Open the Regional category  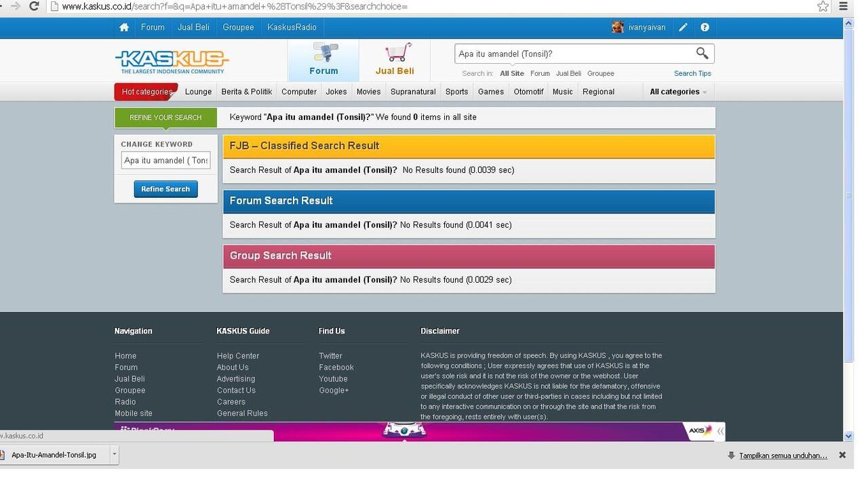click(598, 91)
